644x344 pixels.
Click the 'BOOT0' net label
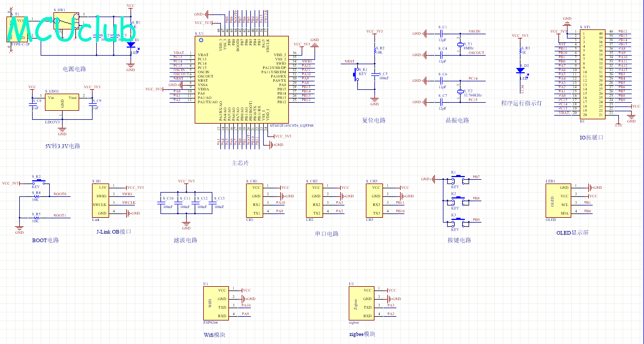point(60,194)
